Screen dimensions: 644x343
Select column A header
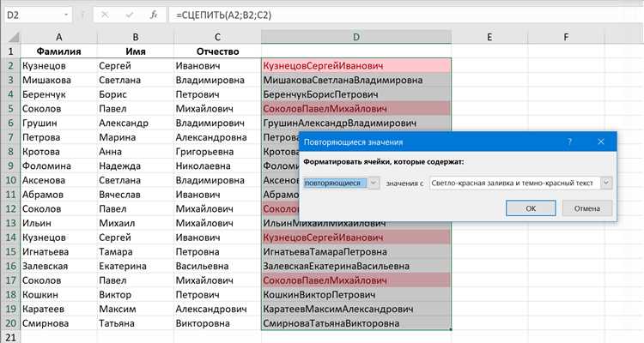click(x=58, y=38)
